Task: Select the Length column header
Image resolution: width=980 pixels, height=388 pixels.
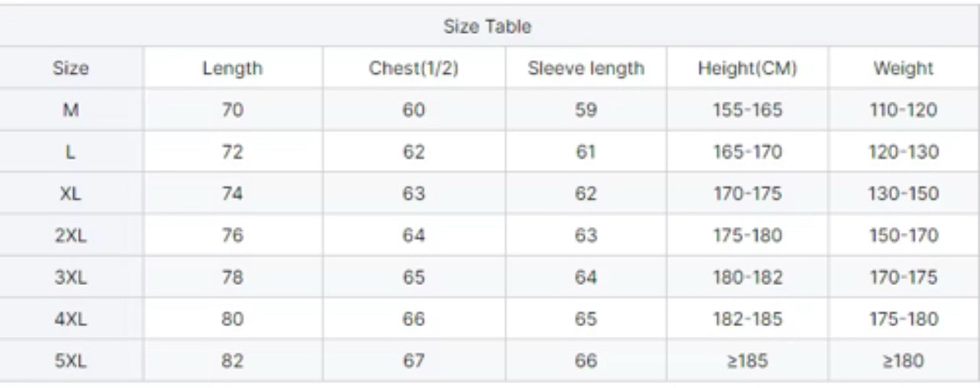Action: coord(232,69)
